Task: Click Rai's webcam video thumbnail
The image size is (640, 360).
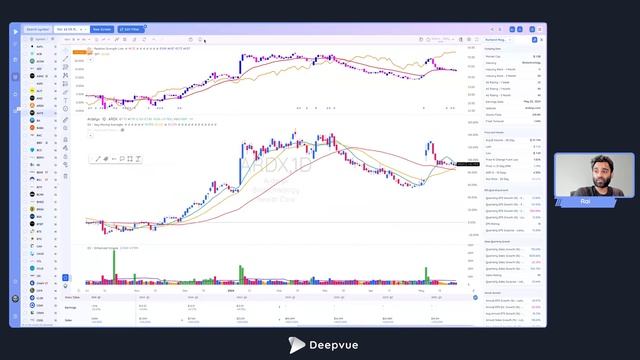Action: tap(594, 175)
